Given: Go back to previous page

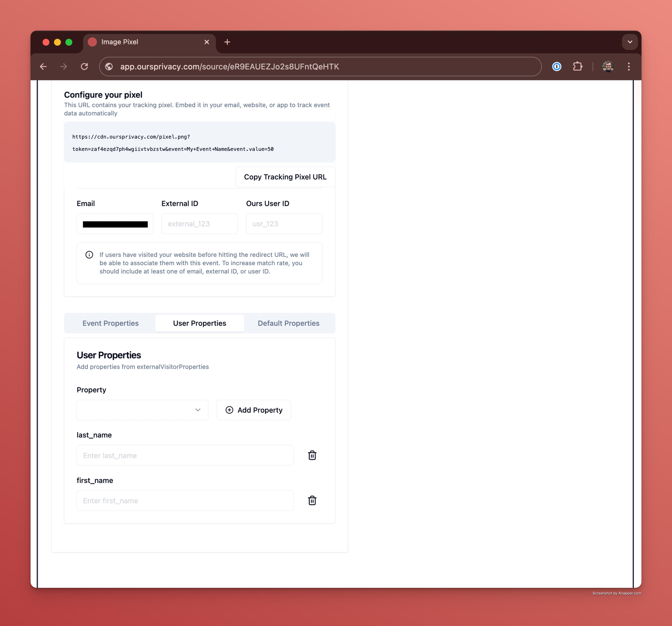Looking at the screenshot, I should pos(43,67).
